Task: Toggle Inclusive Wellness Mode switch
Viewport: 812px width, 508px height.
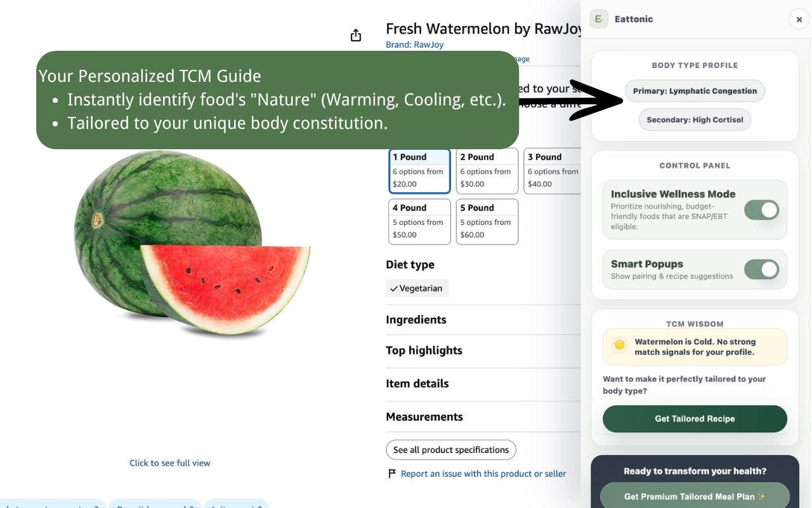Action: coord(761,210)
